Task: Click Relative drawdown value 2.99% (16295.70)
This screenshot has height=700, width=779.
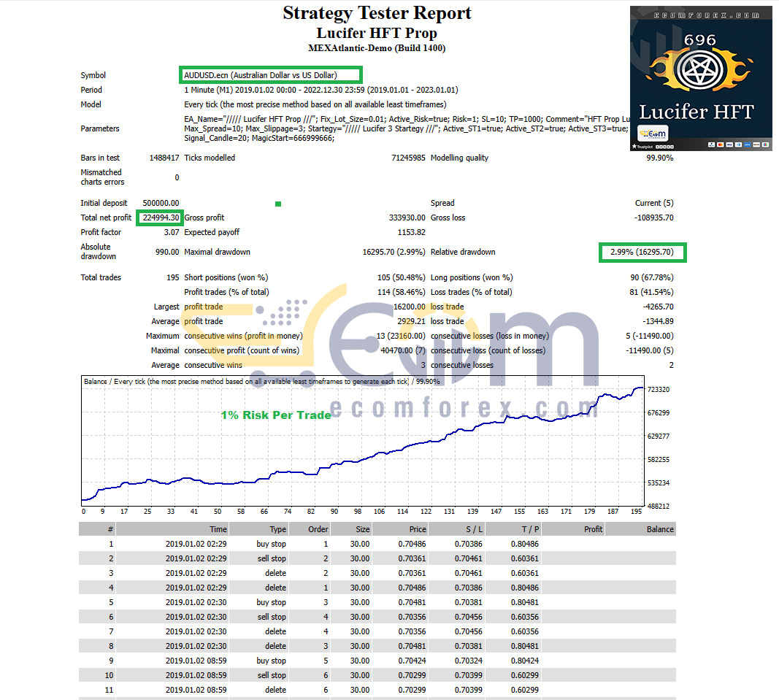Action: tap(642, 252)
